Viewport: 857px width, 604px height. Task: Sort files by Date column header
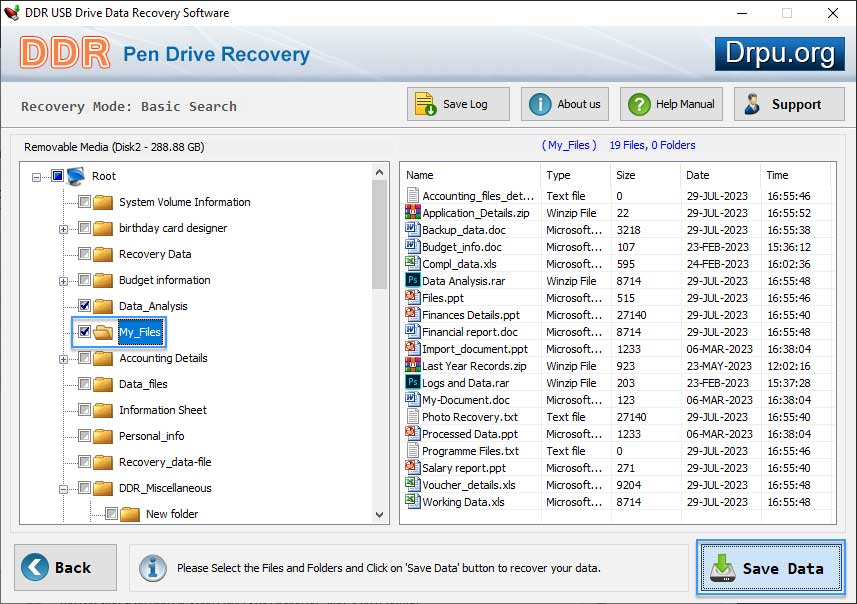pos(720,175)
